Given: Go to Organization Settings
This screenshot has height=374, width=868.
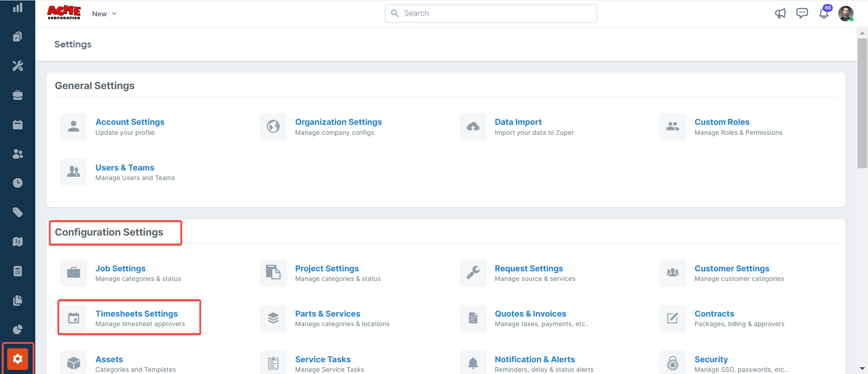Looking at the screenshot, I should coord(338,122).
